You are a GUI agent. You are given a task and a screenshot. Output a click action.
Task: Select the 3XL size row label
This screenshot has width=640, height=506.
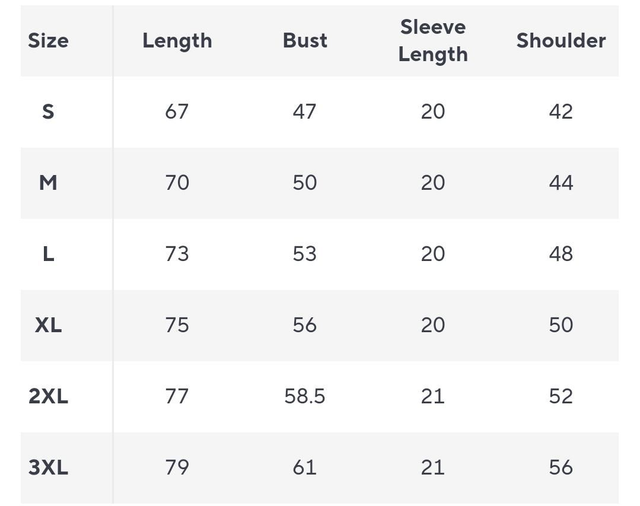pyautogui.click(x=48, y=467)
